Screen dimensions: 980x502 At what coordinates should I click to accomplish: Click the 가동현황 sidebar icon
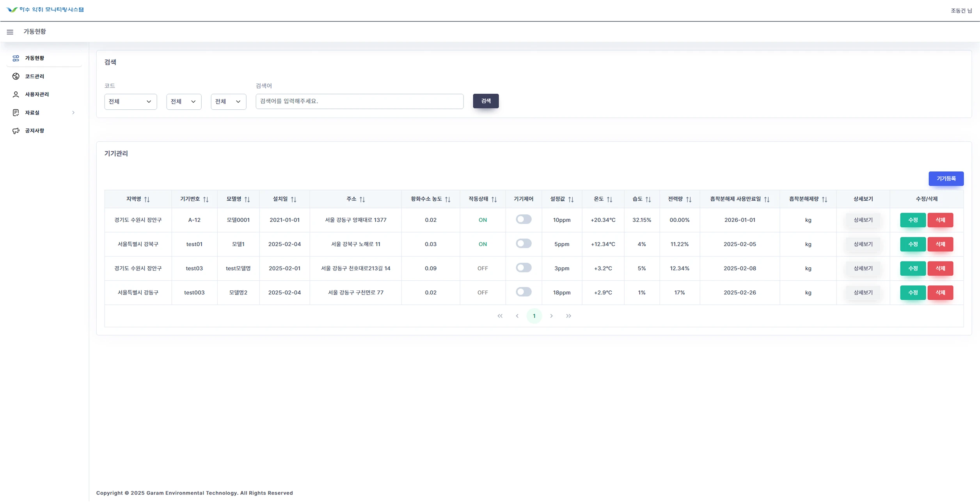16,58
